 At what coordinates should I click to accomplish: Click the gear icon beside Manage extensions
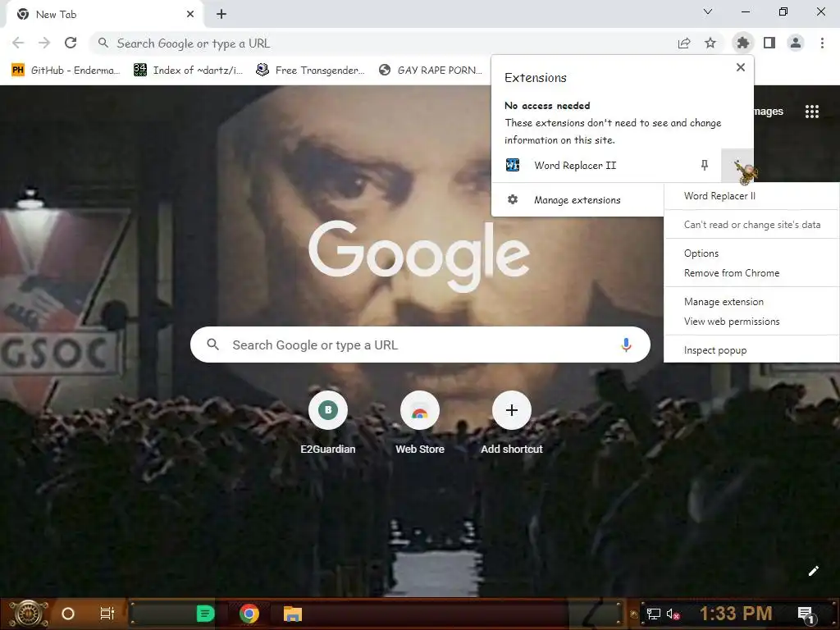pyautogui.click(x=513, y=200)
